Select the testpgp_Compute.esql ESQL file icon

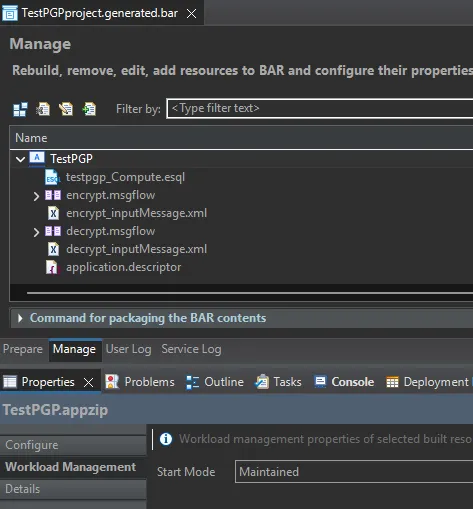pyautogui.click(x=53, y=177)
